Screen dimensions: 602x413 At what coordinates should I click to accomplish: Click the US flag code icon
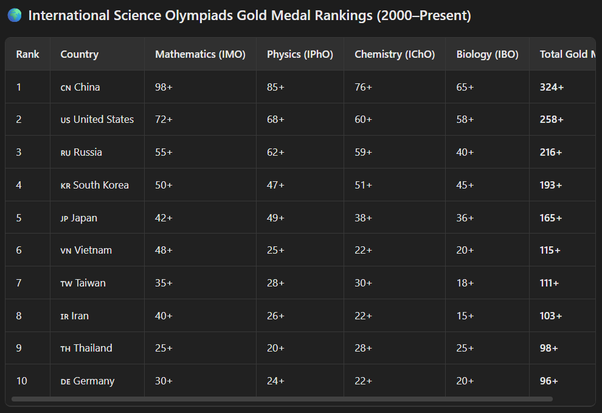[x=65, y=120]
